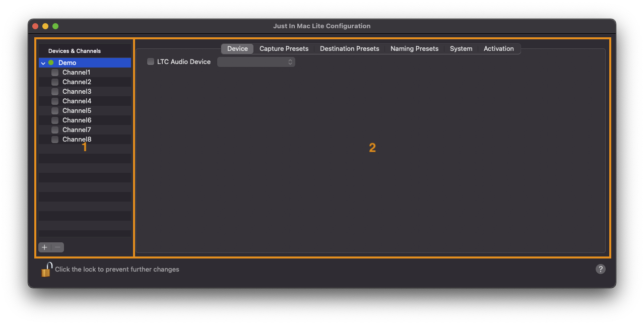Click the green status dot beside Demo
The image size is (644, 325).
pos(51,62)
